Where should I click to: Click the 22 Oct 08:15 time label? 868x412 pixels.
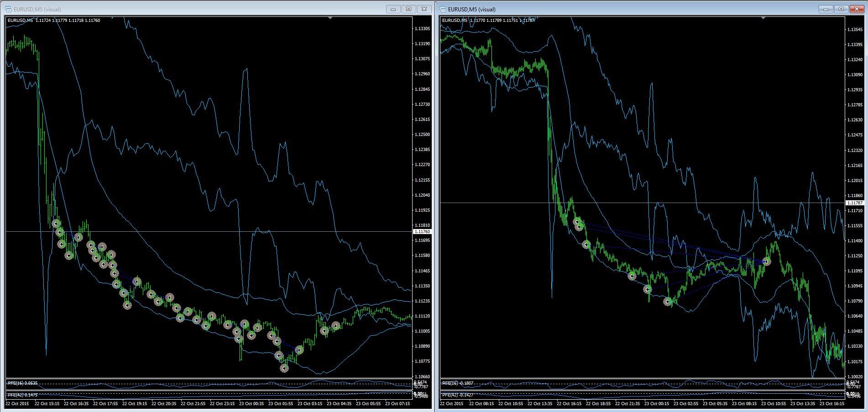point(481,404)
